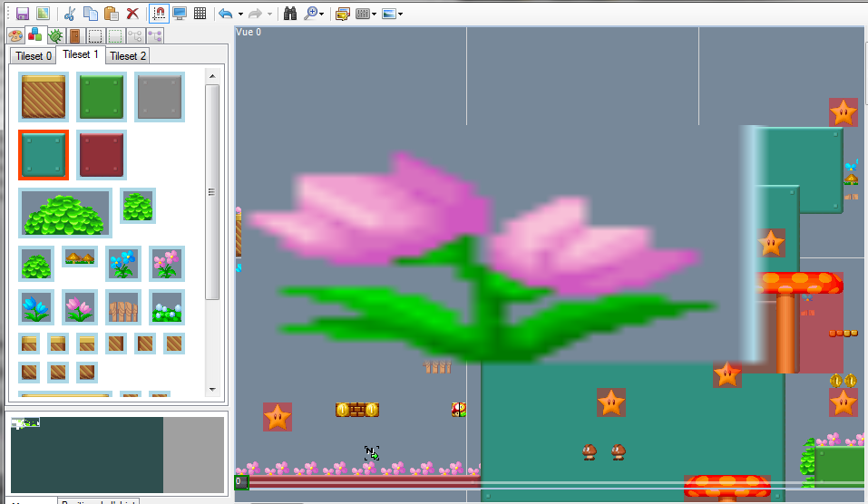Viewport: 868px width, 504px height.
Task: Select the black dotted rectangle panel tab
Action: point(95,36)
